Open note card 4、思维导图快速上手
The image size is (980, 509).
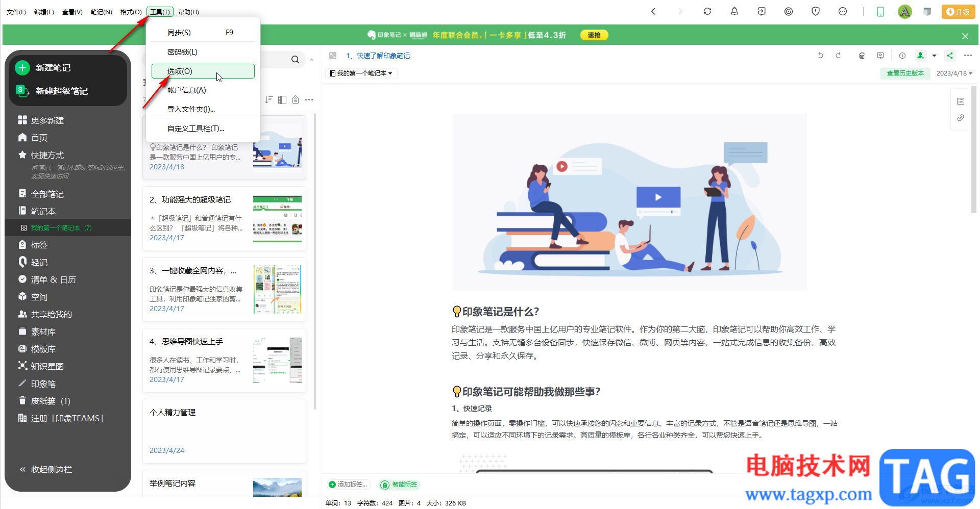224,360
